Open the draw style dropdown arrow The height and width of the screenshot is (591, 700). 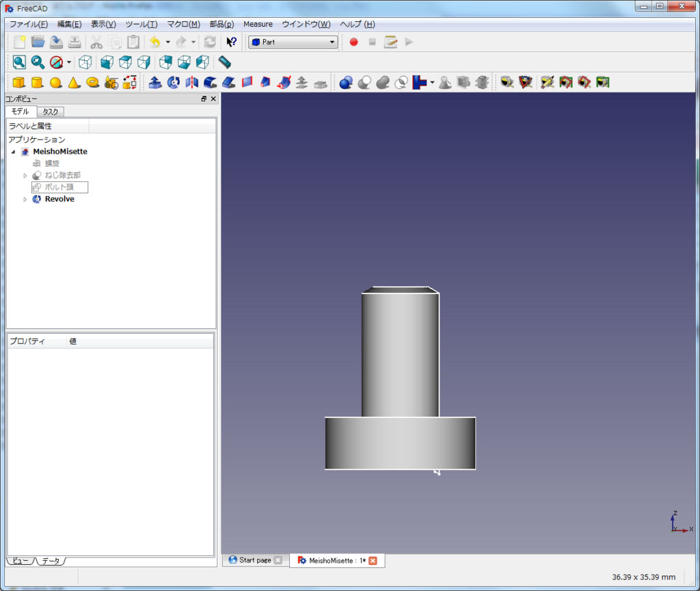point(69,62)
